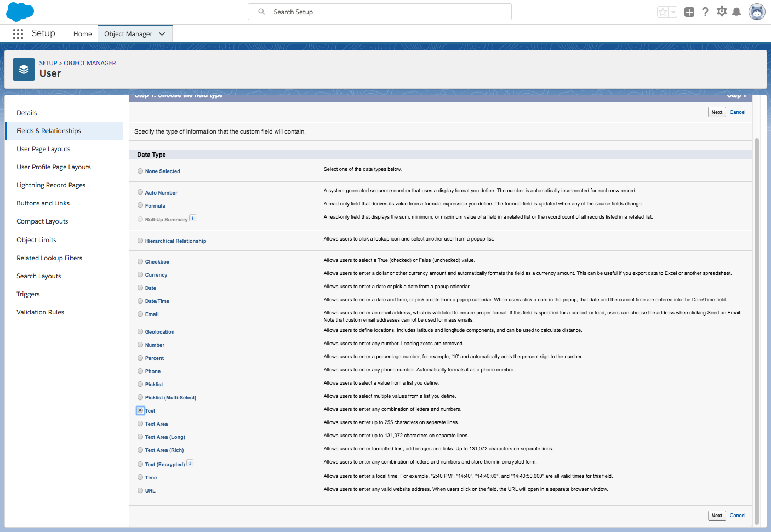771x532 pixels.
Task: Select the Checkbox data type radio
Action: (140, 261)
